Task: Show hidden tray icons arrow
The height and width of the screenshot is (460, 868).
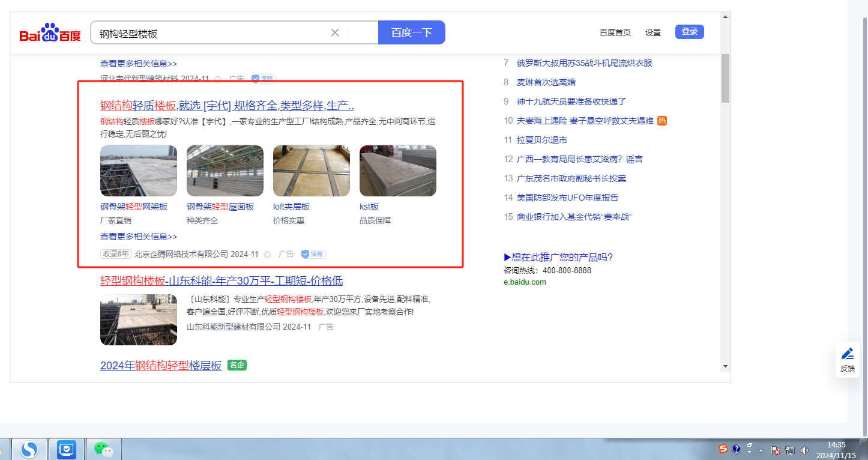Action: [x=761, y=450]
